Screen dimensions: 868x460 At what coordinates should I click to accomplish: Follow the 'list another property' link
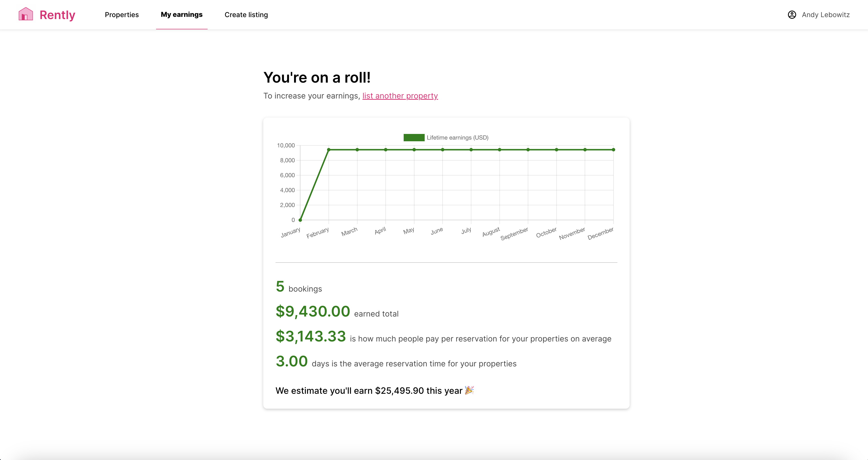pyautogui.click(x=400, y=96)
